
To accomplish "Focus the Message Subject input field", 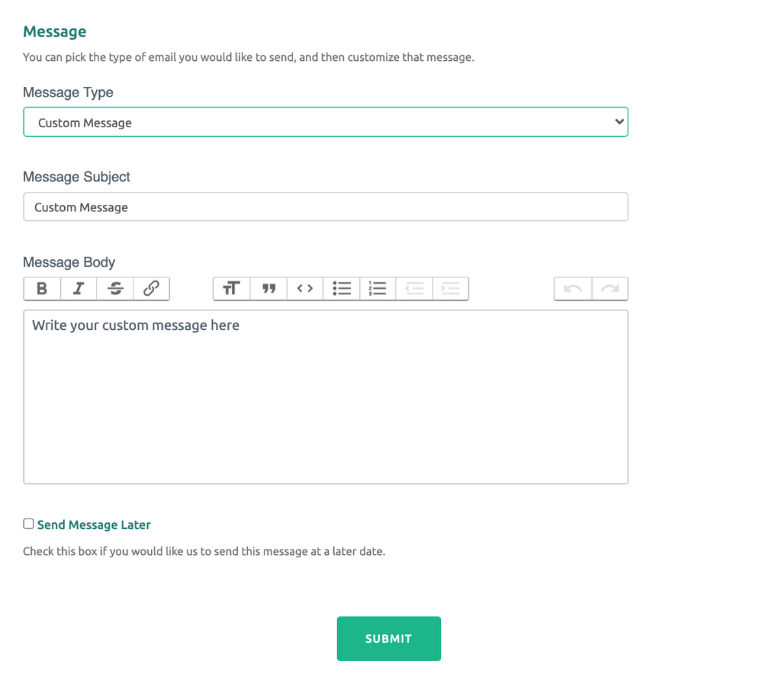I will pos(325,207).
